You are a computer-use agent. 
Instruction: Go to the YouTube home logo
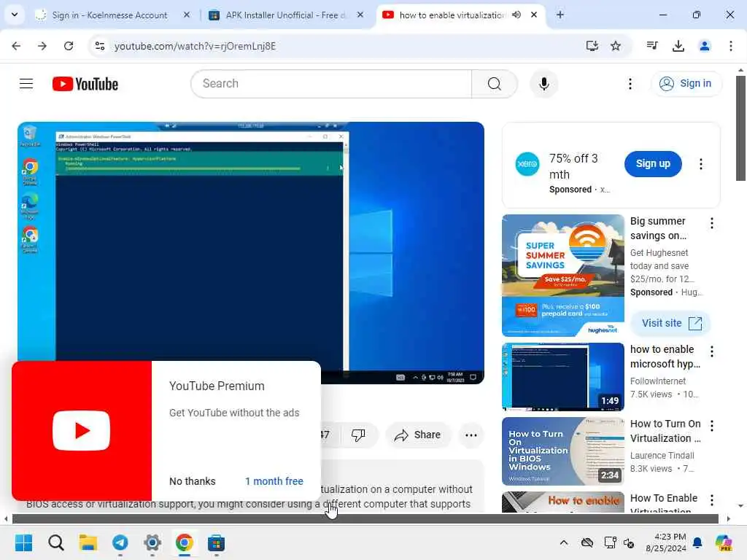85,84
